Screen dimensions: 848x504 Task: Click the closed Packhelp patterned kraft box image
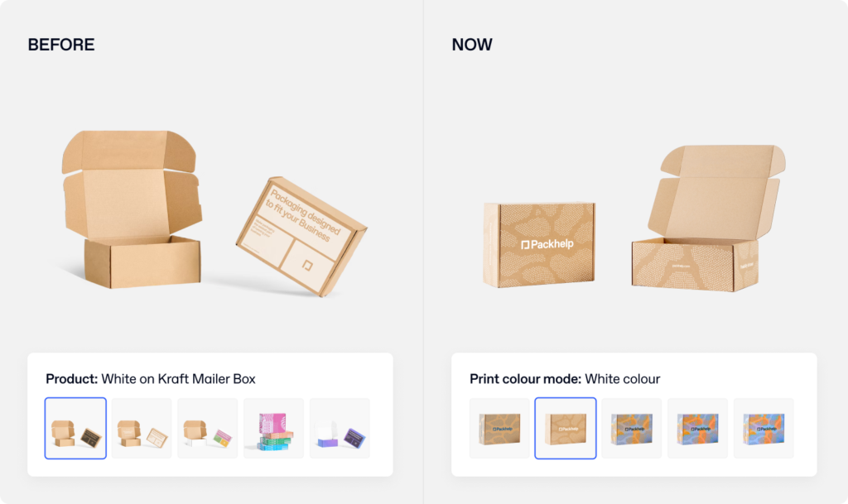click(x=539, y=245)
